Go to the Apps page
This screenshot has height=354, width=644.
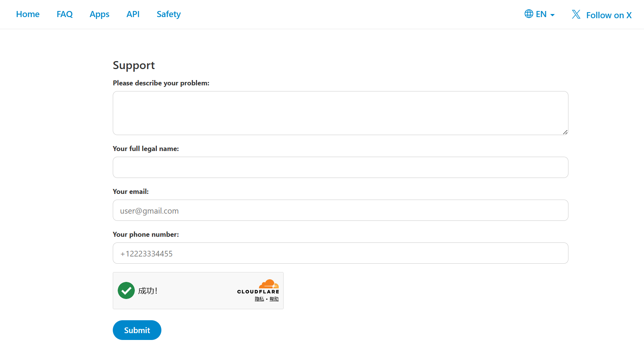(x=99, y=14)
